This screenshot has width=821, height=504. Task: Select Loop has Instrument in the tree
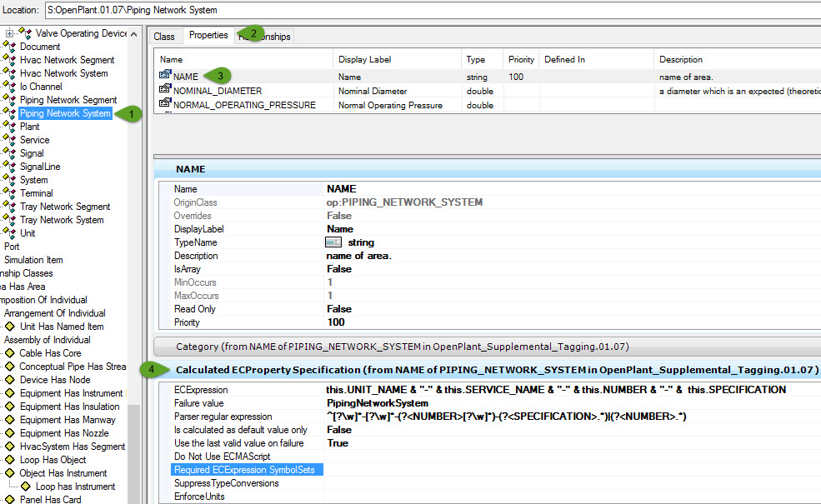point(75,487)
